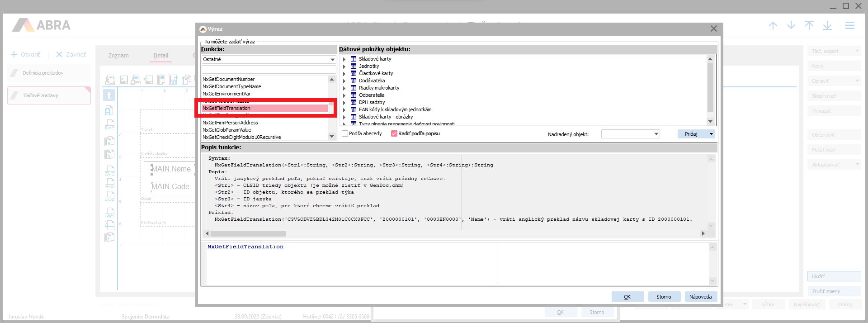Screen dimensions: 868x323
Task: Open help with the Nápoveda button
Action: pyautogui.click(x=700, y=297)
